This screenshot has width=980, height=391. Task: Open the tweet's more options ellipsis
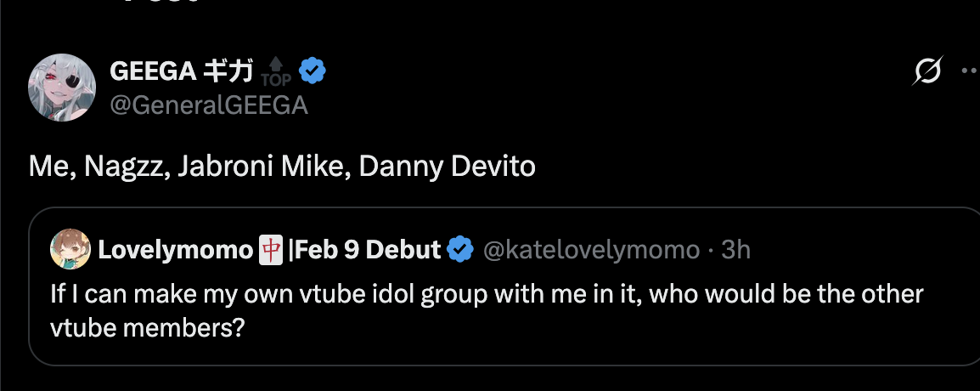coord(969,72)
